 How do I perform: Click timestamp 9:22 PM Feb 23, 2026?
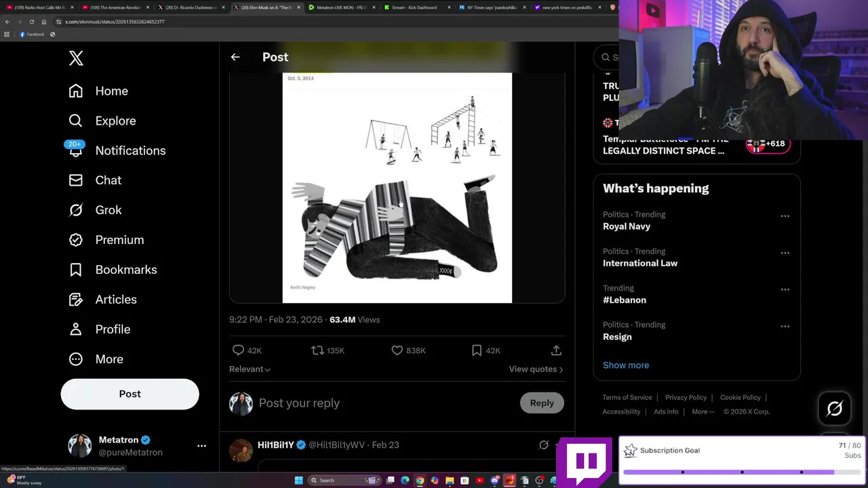point(276,320)
